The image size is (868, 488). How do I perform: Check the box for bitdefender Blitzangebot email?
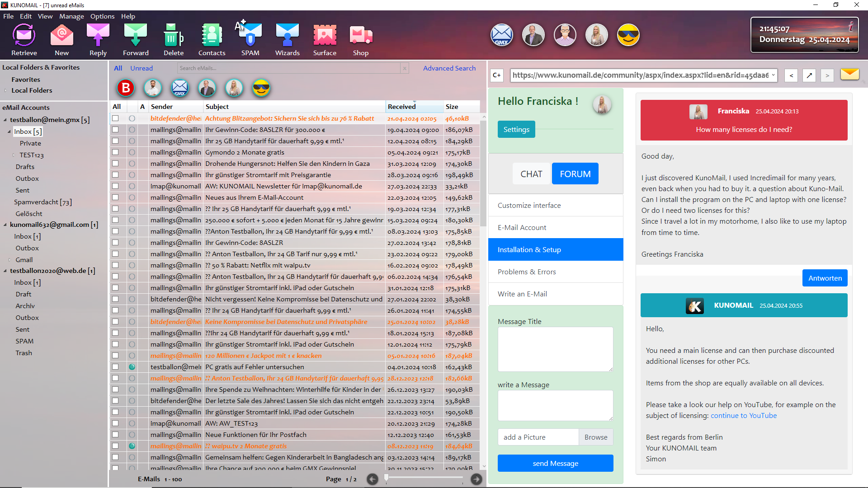(115, 118)
